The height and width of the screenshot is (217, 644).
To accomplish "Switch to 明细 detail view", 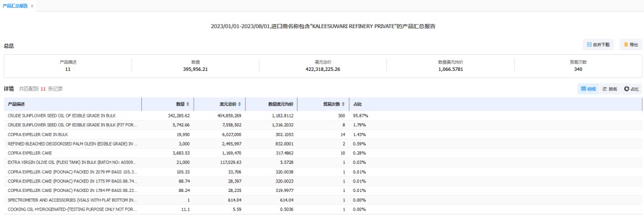I will click(588, 89).
